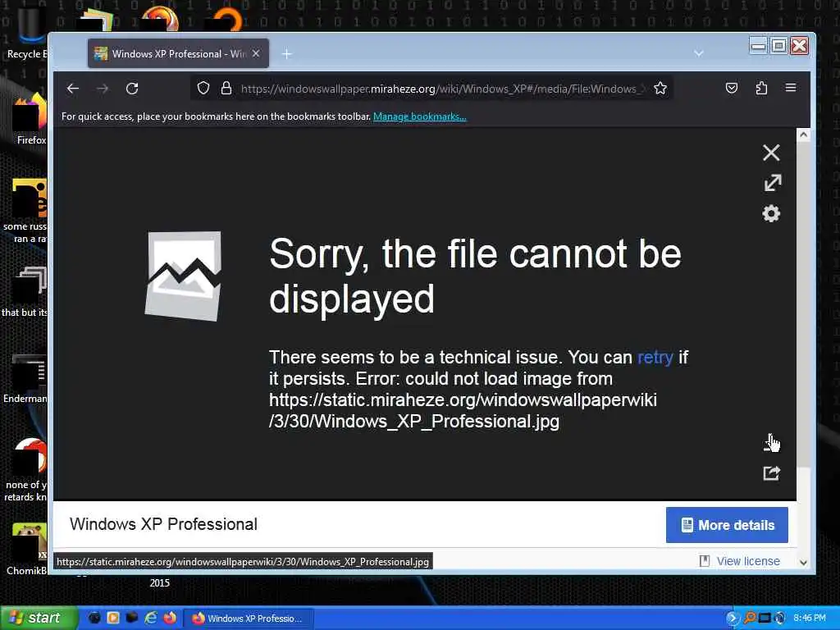This screenshot has width=840, height=630.
Task: Select the ChomikB desktop icon
Action: 25,550
